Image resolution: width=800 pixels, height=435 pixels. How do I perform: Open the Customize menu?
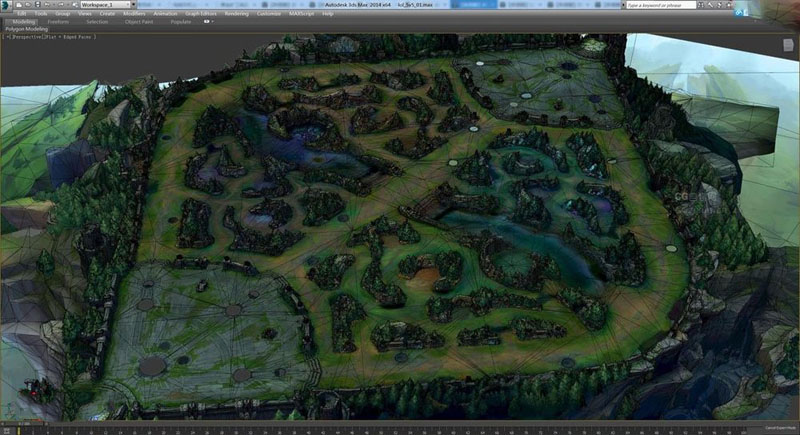[269, 14]
